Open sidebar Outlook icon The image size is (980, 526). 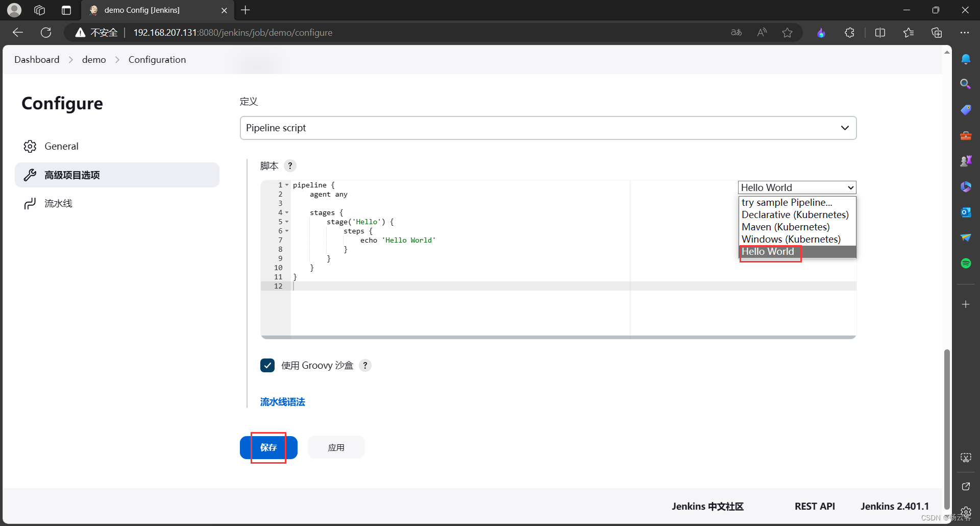[x=966, y=212]
